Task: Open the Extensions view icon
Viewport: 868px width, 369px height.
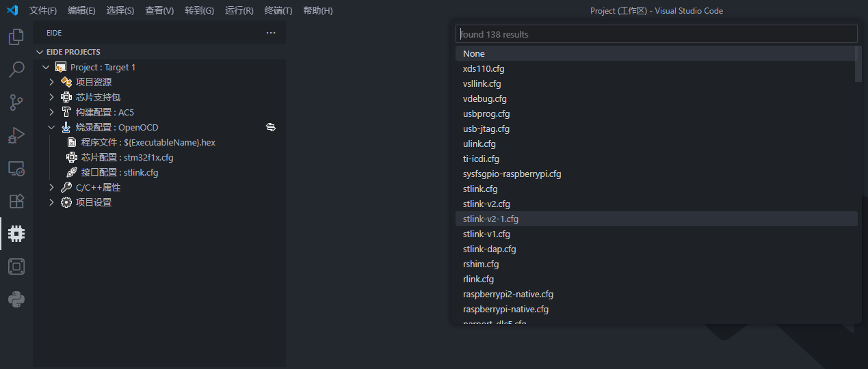Action: tap(16, 201)
